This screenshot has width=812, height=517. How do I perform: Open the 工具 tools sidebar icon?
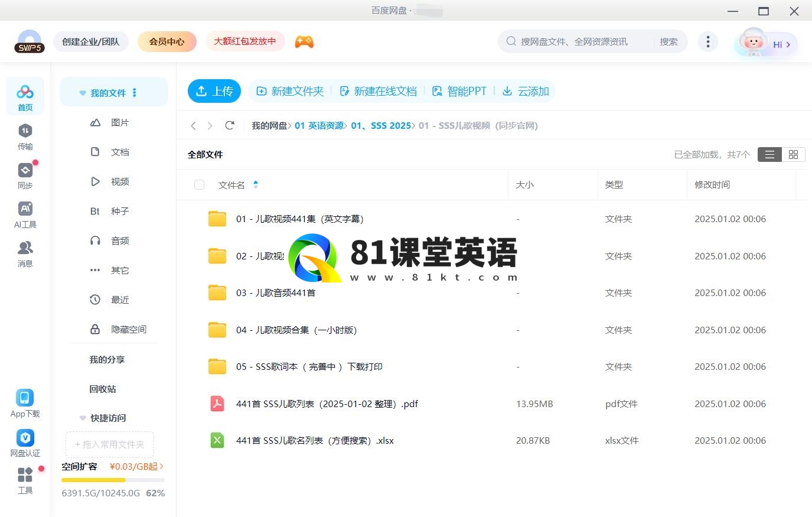(x=25, y=480)
